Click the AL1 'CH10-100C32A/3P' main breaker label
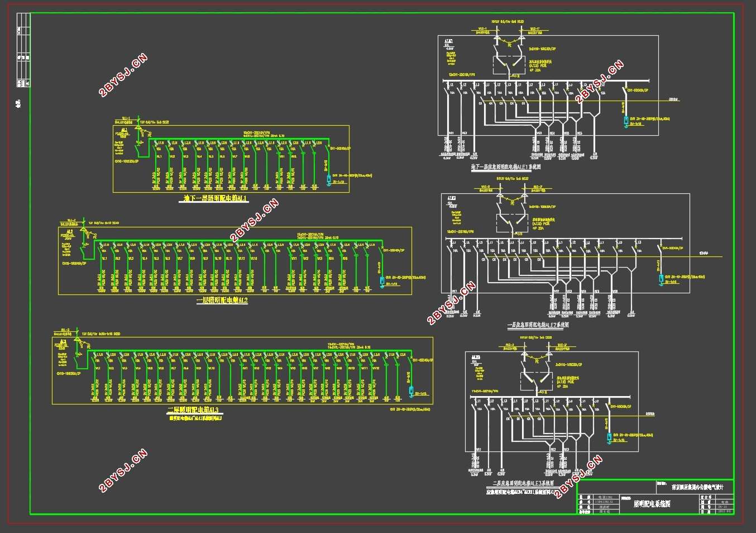The width and height of the screenshot is (756, 533). tap(127, 162)
